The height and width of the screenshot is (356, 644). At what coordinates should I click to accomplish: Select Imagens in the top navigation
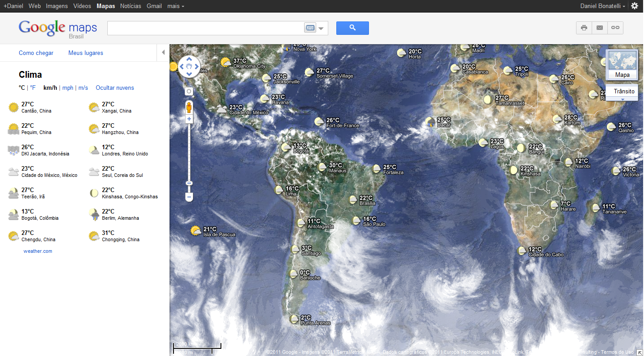click(x=56, y=6)
